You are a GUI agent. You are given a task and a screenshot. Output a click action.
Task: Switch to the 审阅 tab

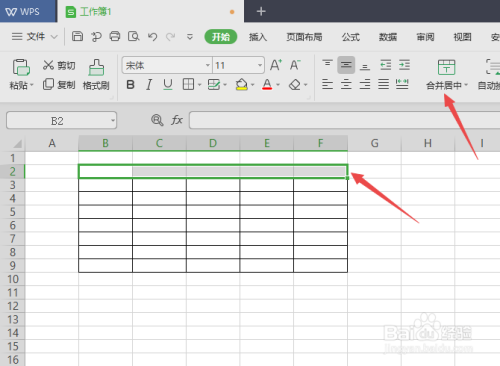425,37
